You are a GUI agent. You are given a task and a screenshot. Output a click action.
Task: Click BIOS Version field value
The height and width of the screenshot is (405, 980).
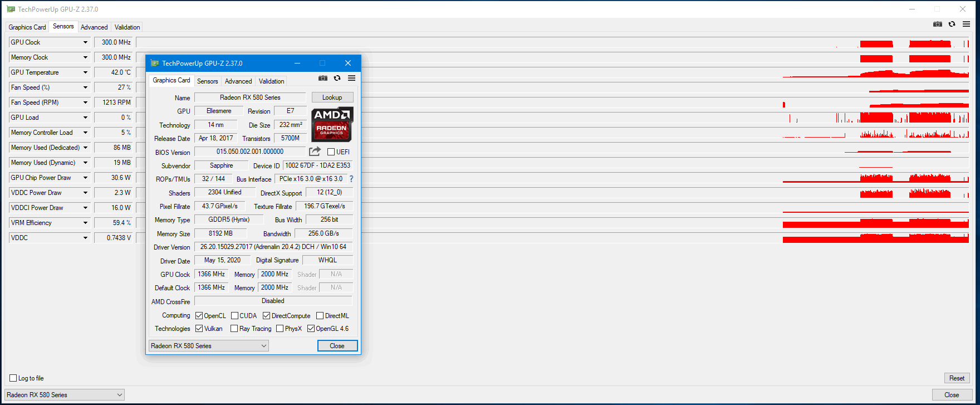(x=250, y=152)
